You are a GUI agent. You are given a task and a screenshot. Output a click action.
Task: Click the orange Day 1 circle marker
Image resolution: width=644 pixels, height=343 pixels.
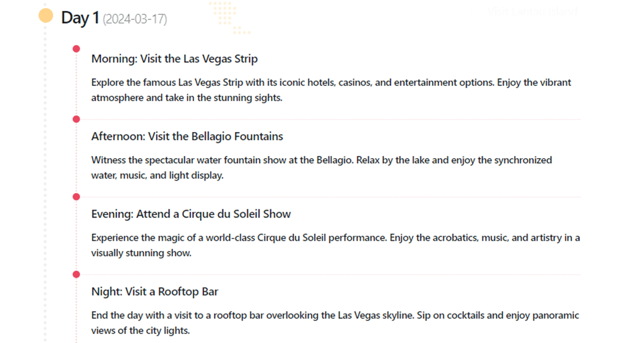(x=46, y=16)
